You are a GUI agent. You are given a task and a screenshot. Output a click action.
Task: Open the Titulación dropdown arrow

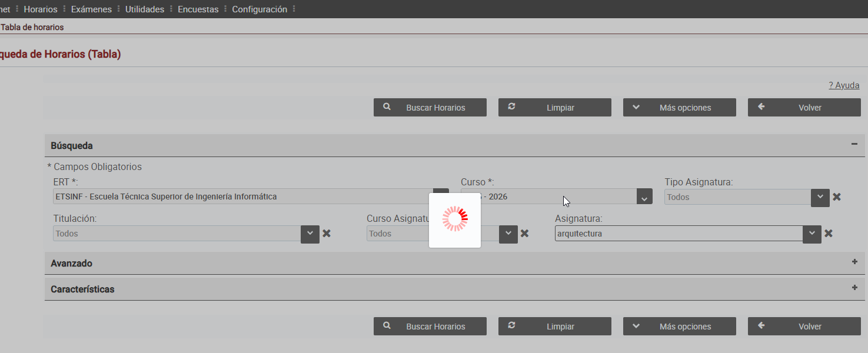pyautogui.click(x=310, y=234)
